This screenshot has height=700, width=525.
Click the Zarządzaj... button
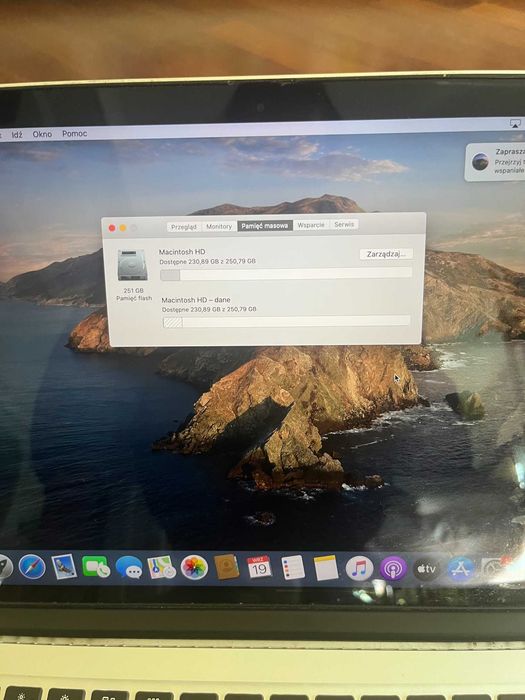click(x=386, y=254)
